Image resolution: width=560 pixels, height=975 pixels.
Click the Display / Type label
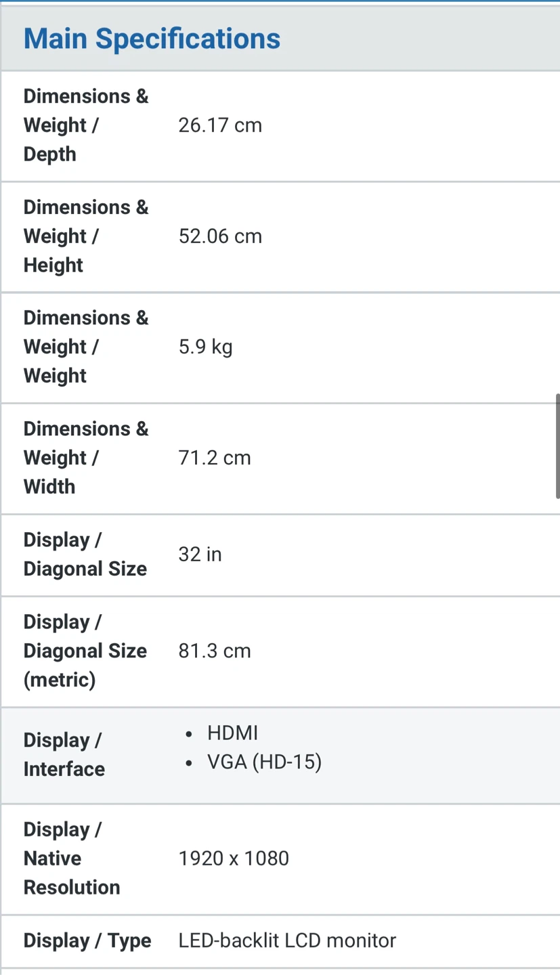tap(87, 940)
